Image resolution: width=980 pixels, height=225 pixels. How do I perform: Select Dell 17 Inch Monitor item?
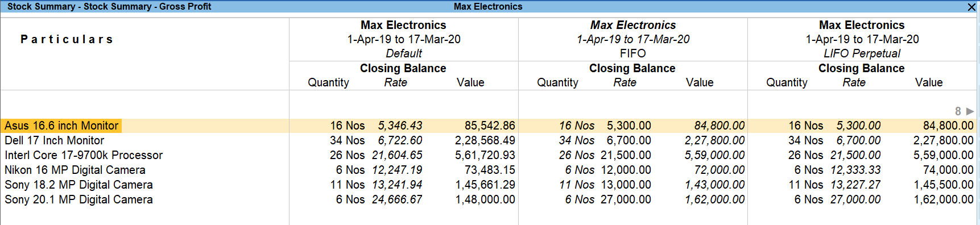(55, 140)
